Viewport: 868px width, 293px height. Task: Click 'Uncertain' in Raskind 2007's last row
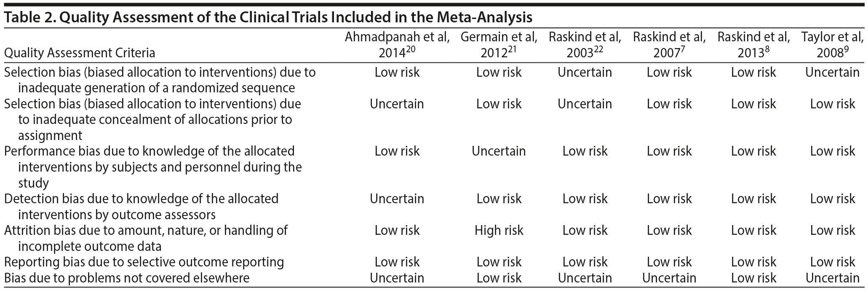(669, 278)
